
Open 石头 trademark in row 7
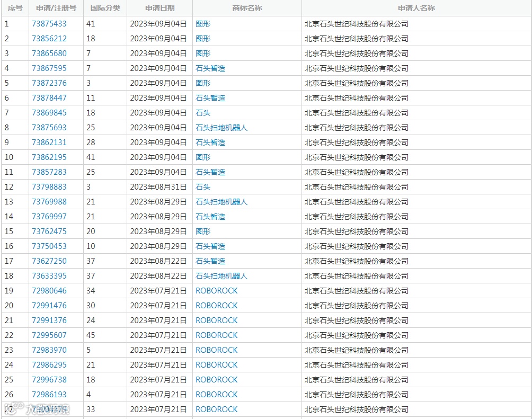203,113
